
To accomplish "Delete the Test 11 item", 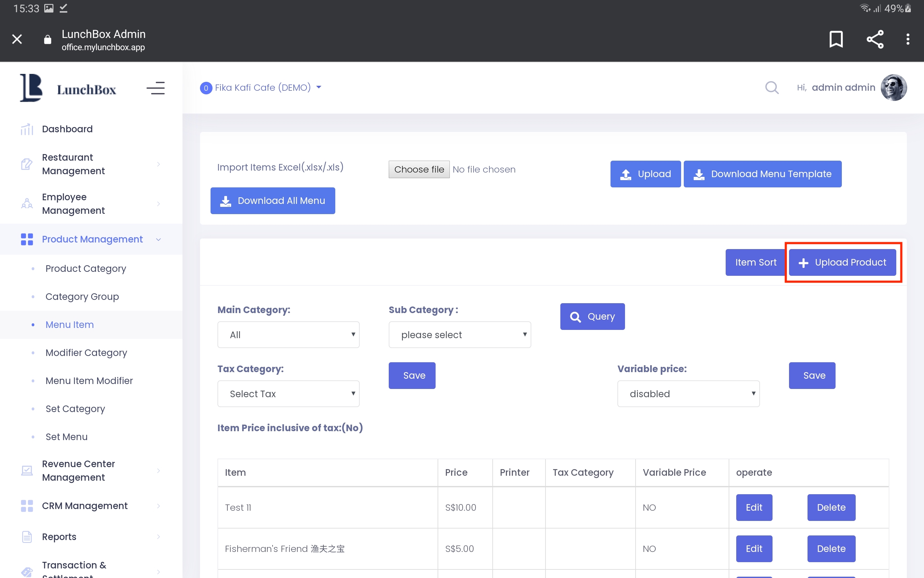I will coord(831,507).
